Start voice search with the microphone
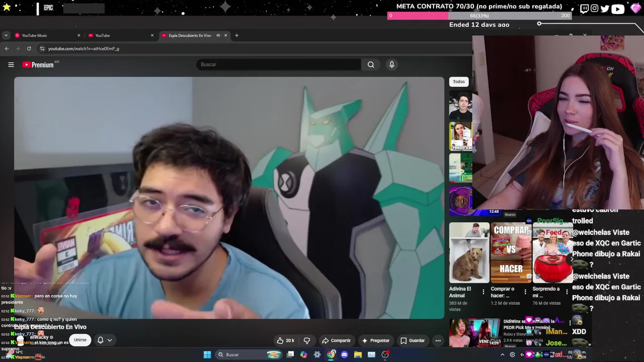The height and width of the screenshot is (362, 644). [x=391, y=64]
